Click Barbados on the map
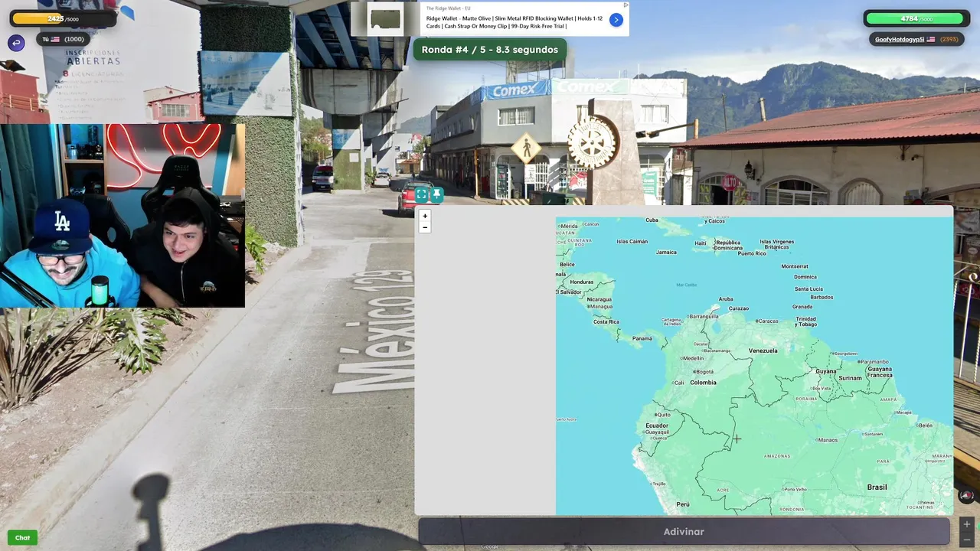 pos(822,297)
